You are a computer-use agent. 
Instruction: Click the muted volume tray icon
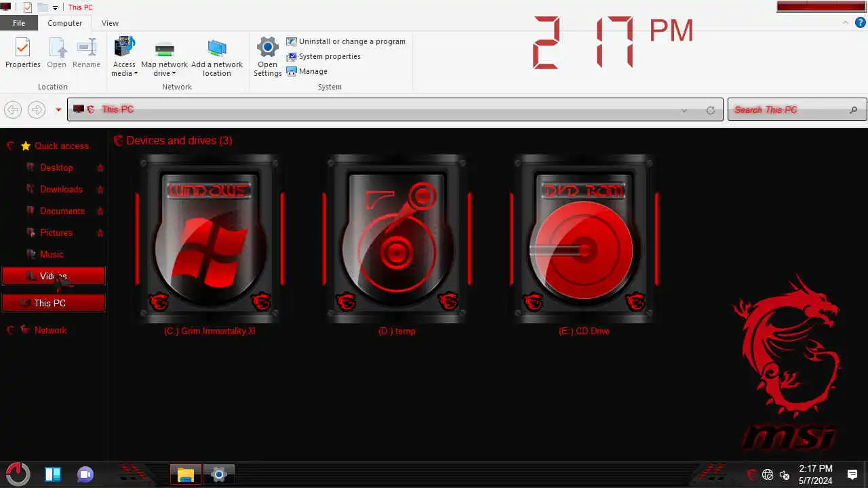click(785, 474)
